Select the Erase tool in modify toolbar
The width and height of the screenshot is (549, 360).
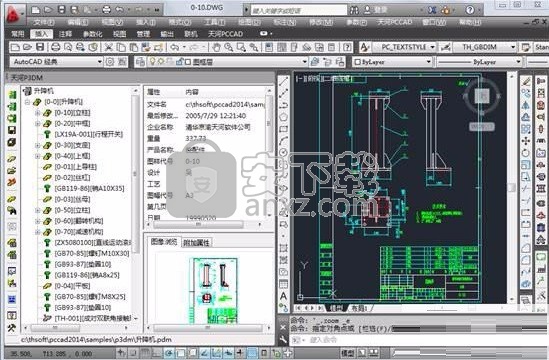(526, 82)
